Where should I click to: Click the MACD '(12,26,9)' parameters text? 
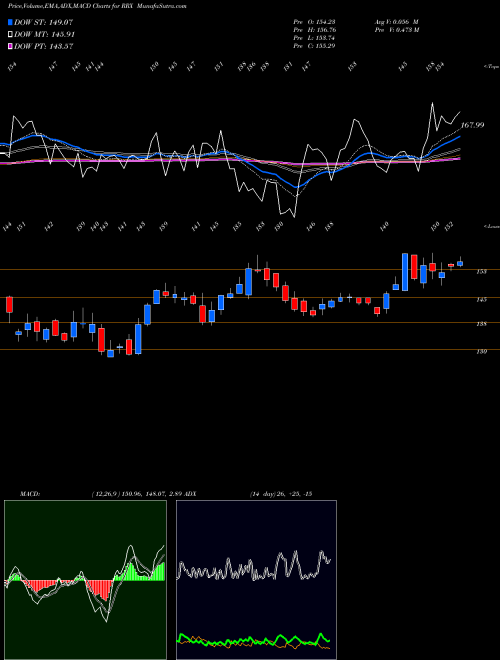[104, 494]
